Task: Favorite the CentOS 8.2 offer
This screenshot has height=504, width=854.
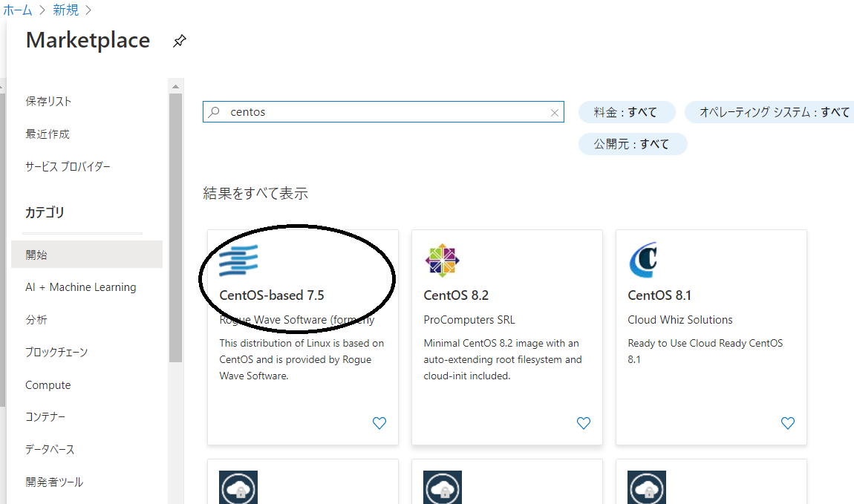Action: (583, 423)
